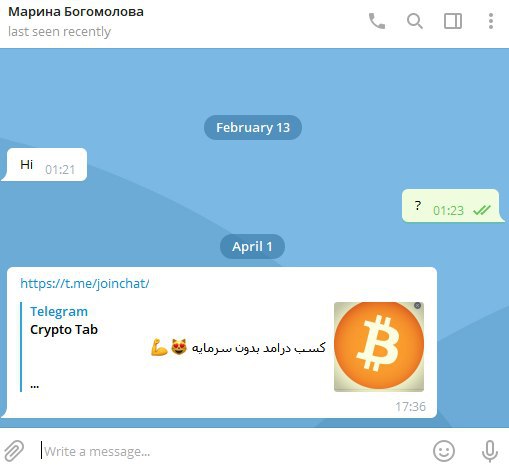This screenshot has width=509, height=471.
Task: Open search in this chat
Action: pos(415,21)
